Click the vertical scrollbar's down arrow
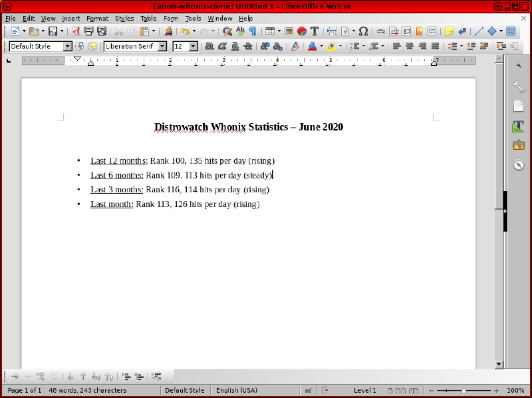 coord(499,364)
